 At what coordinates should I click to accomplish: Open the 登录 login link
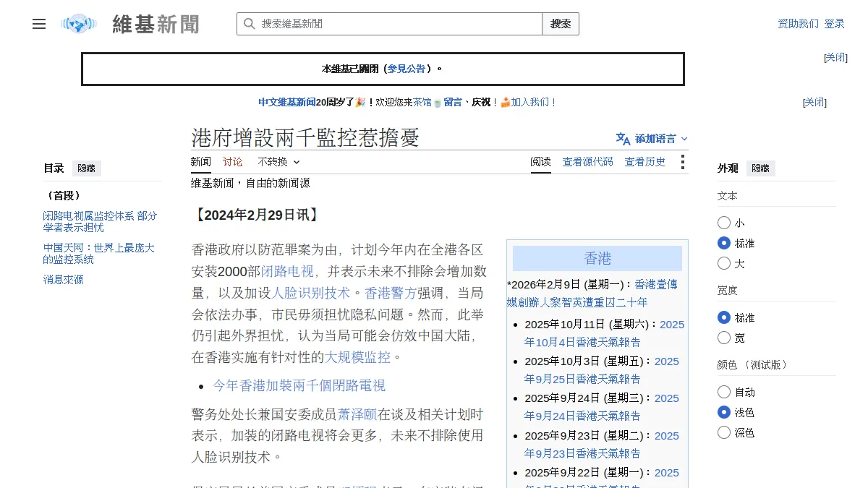pos(834,24)
